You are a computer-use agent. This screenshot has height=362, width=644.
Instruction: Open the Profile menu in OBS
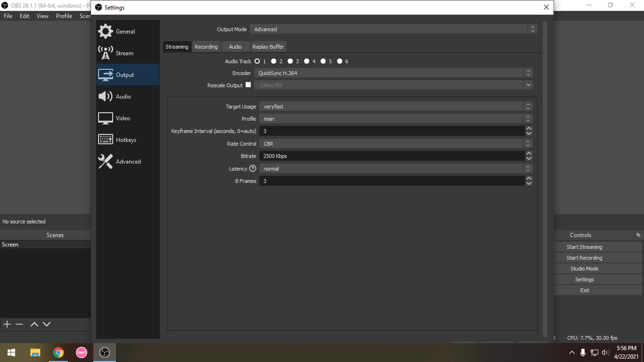[64, 16]
